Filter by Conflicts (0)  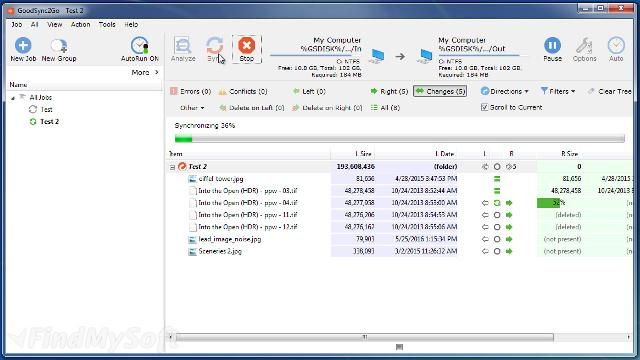pyautogui.click(x=243, y=91)
